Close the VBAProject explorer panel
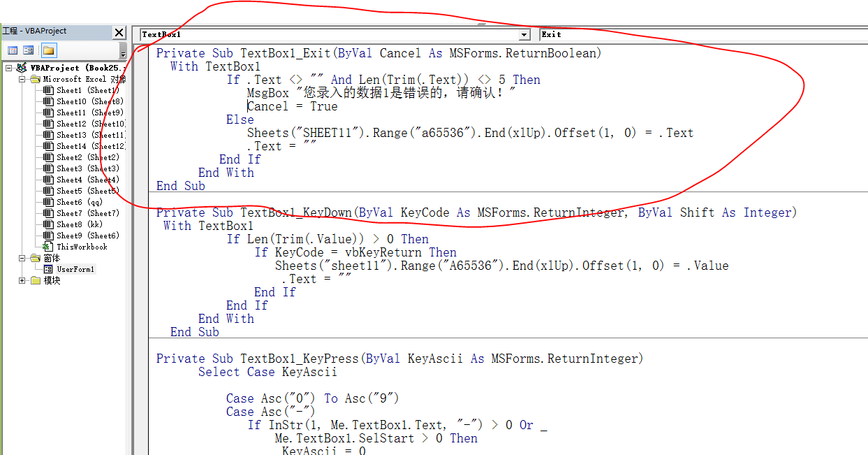 119,32
